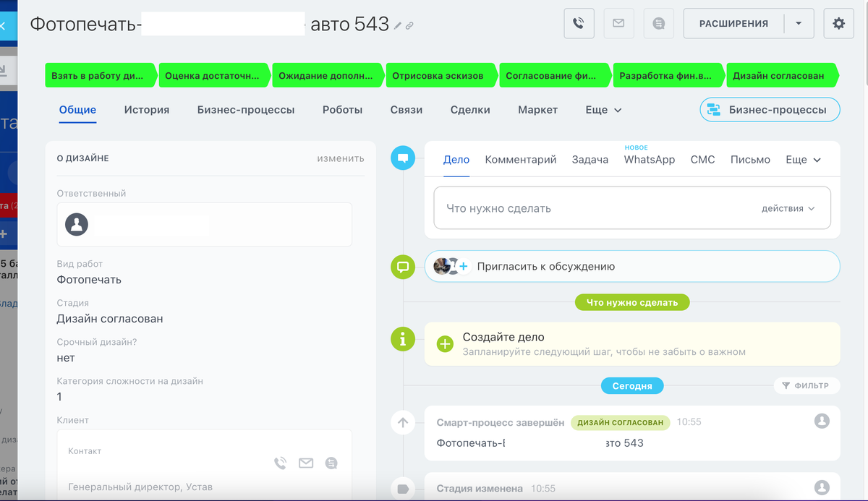
Task: Open the История tab
Action: [x=147, y=110]
